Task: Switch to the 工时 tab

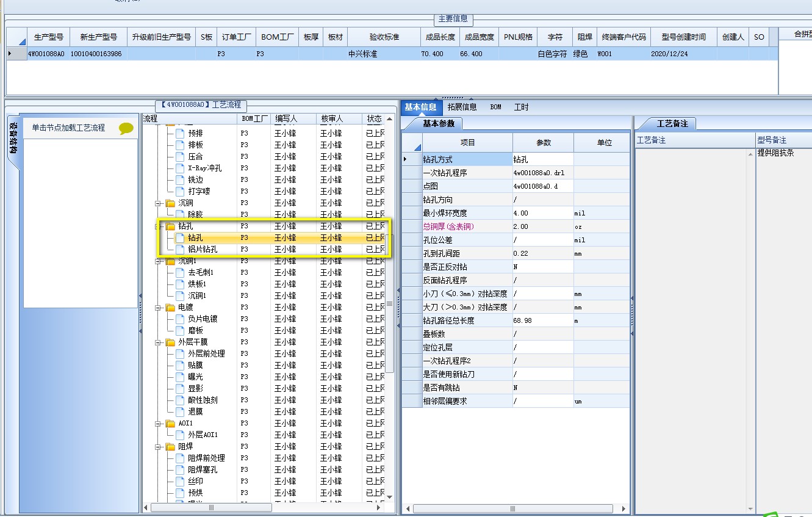Action: pos(522,107)
